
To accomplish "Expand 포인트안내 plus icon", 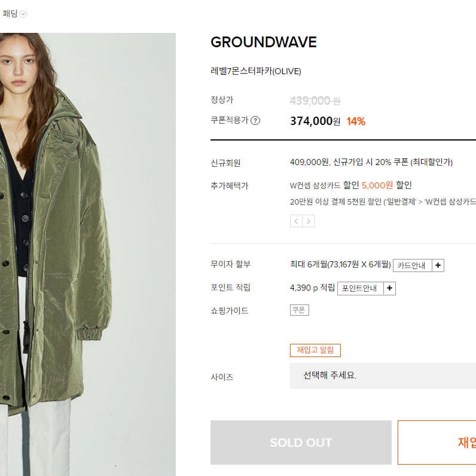I will [389, 288].
